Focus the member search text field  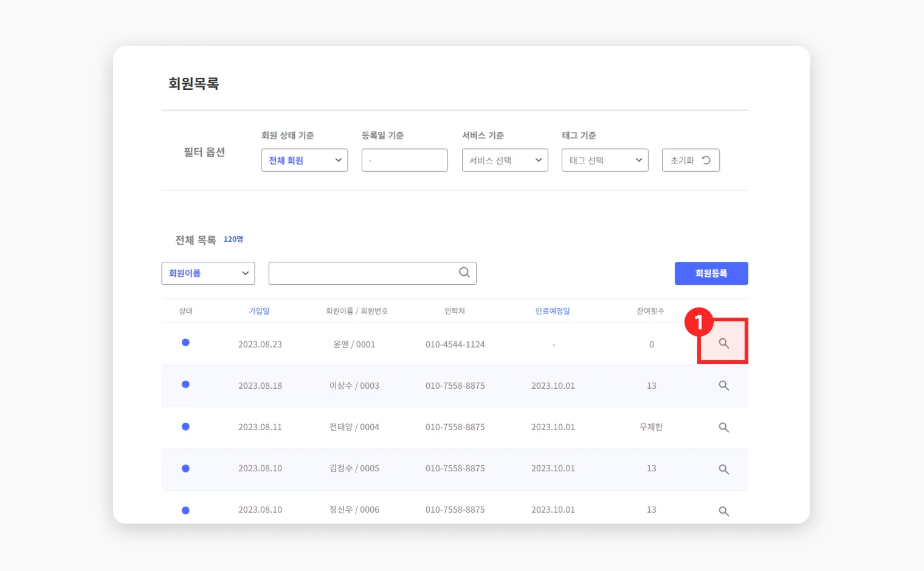tap(372, 273)
